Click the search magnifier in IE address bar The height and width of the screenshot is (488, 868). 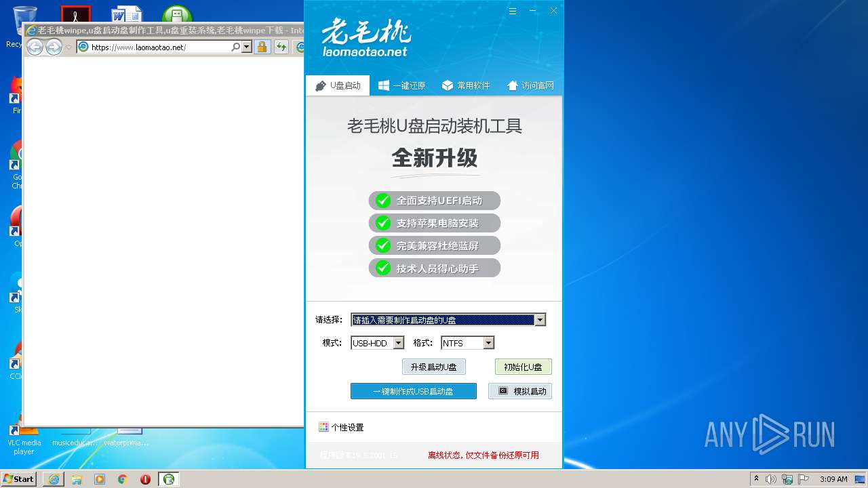(235, 47)
